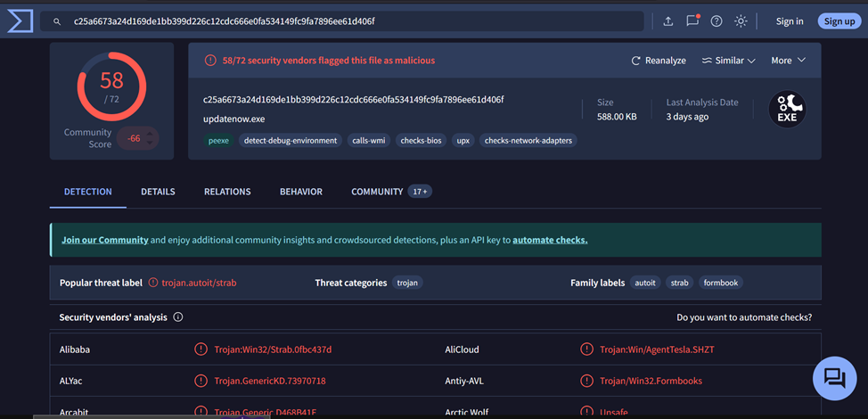Click the malicious alert warning icon
Image resolution: width=868 pixels, height=419 pixels.
(x=210, y=61)
